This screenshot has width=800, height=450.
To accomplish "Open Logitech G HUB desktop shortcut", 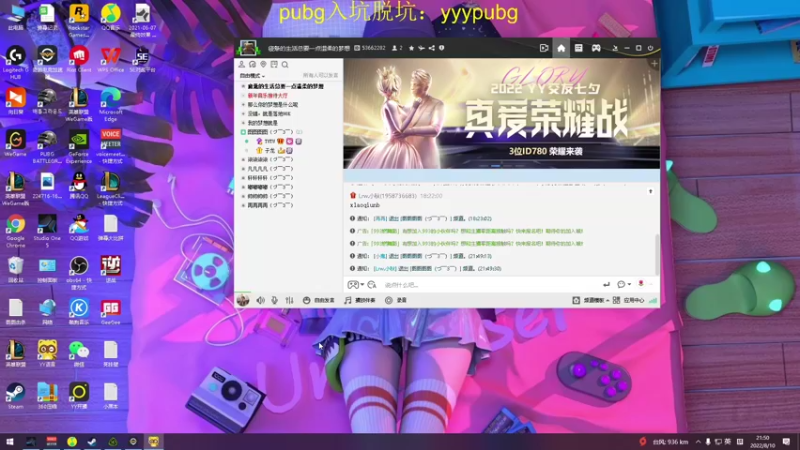I will coord(15,63).
